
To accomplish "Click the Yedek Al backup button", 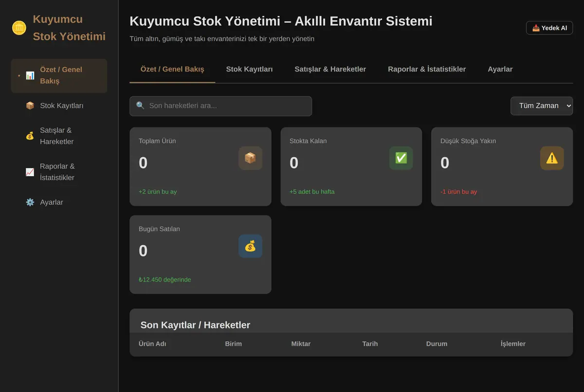I will pos(549,28).
